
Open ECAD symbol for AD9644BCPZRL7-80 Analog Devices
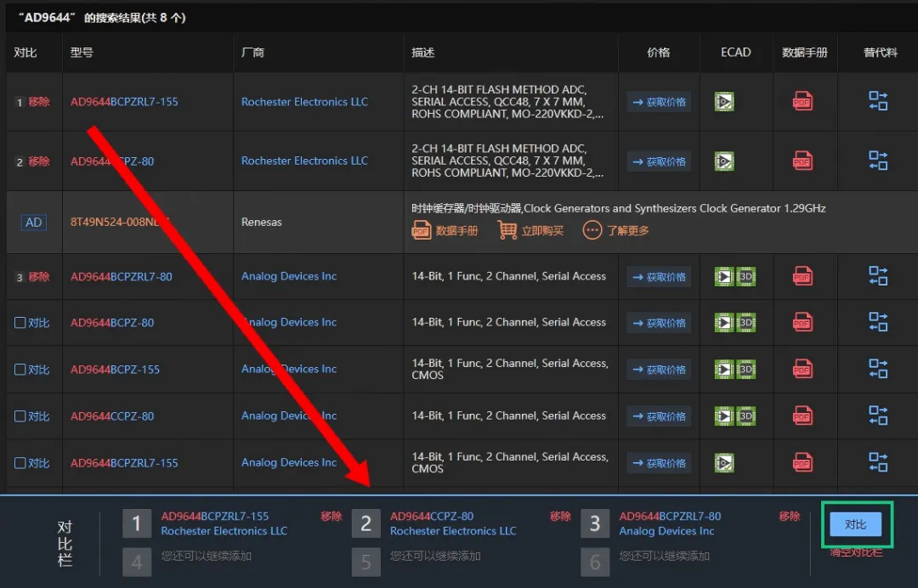[724, 277]
